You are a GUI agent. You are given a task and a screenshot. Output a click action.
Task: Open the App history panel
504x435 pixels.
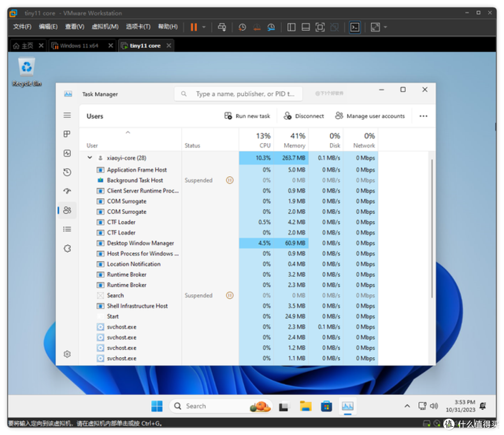pyautogui.click(x=67, y=172)
